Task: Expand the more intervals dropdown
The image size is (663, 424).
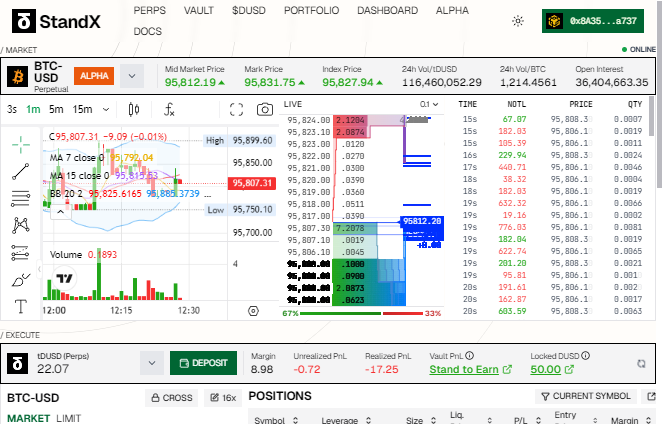Action: [x=106, y=109]
